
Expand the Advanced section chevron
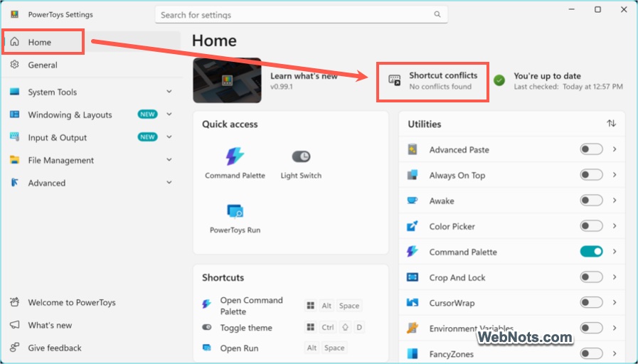pyautogui.click(x=169, y=183)
